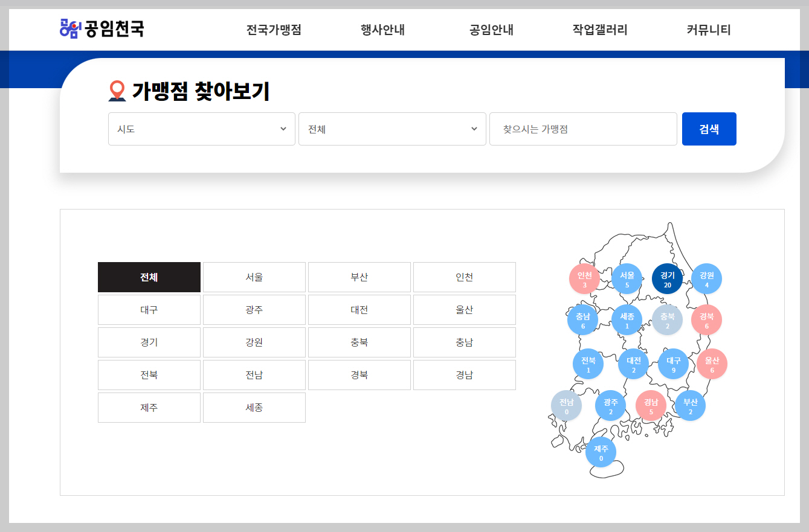Select the 세종 region button
The image size is (809, 532).
(x=254, y=408)
